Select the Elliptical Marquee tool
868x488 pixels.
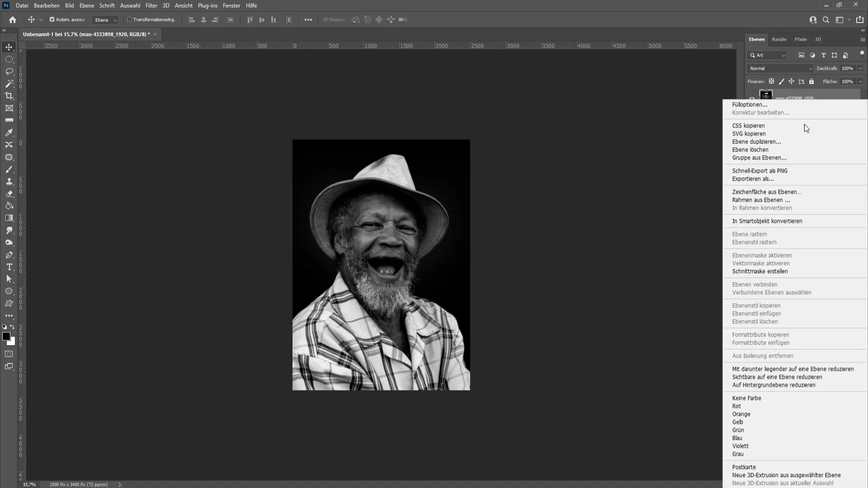click(x=9, y=59)
